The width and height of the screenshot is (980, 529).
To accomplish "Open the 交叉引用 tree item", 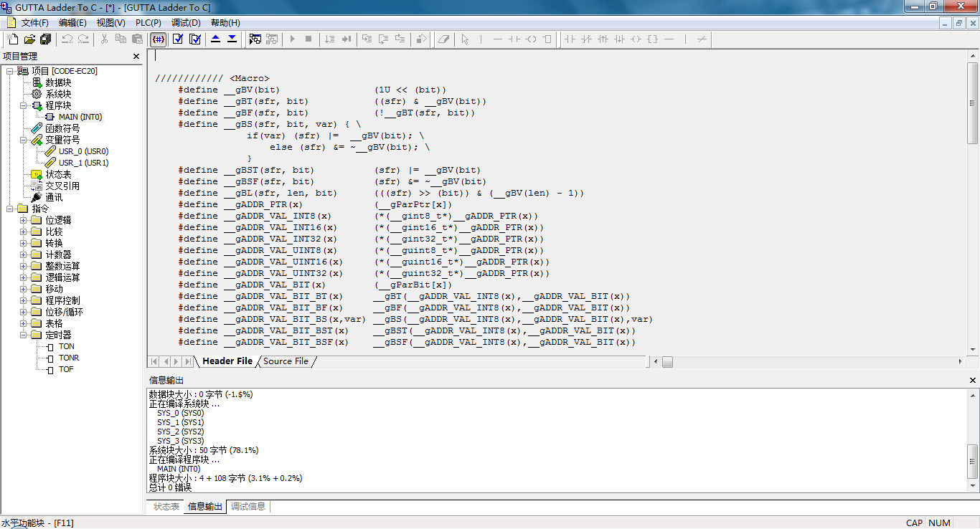I will coord(63,186).
